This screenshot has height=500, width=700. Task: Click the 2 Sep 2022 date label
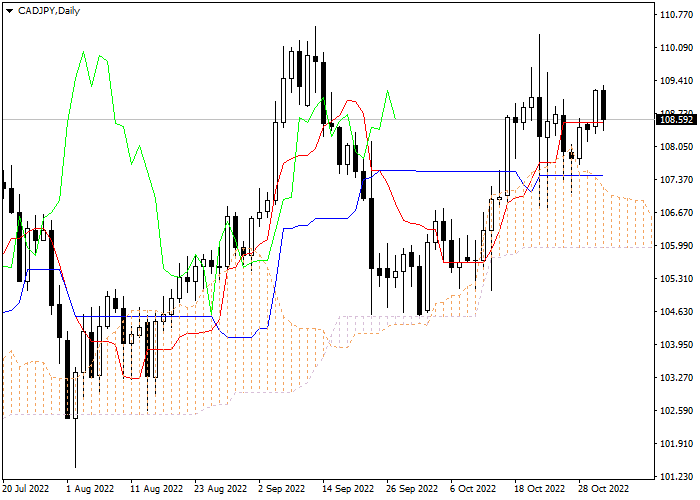282,489
